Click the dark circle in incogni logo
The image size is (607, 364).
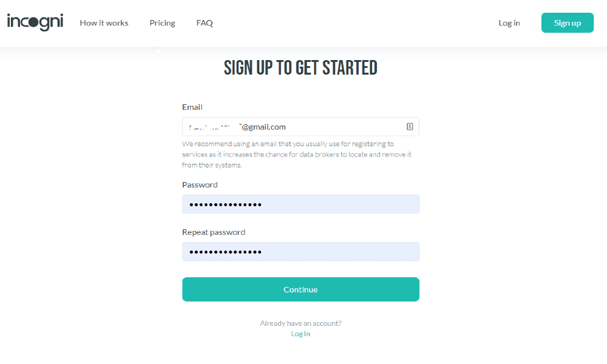coord(33,22)
